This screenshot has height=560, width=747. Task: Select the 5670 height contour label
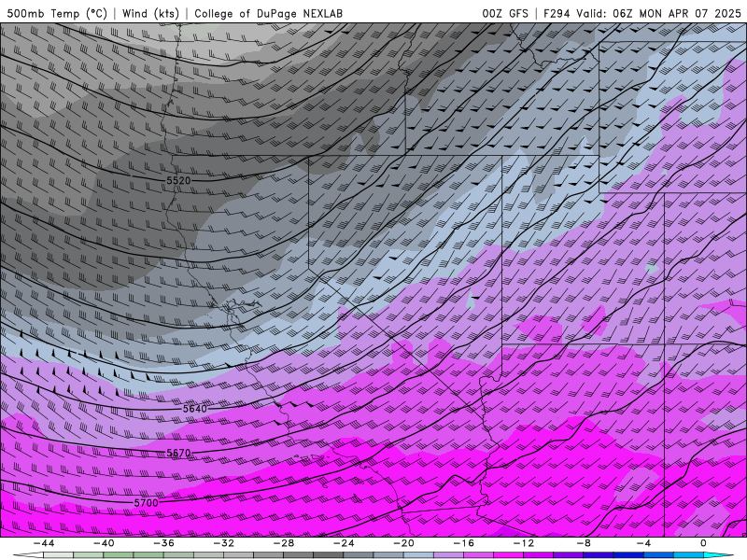point(178,454)
